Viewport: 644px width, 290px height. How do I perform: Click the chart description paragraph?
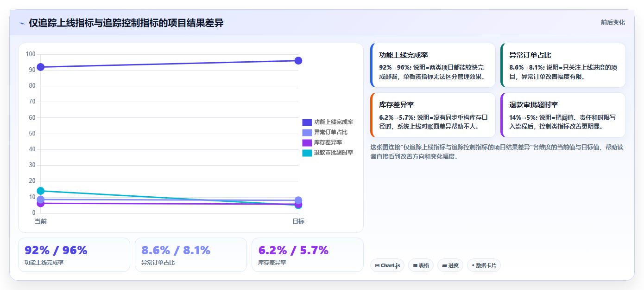click(498, 152)
